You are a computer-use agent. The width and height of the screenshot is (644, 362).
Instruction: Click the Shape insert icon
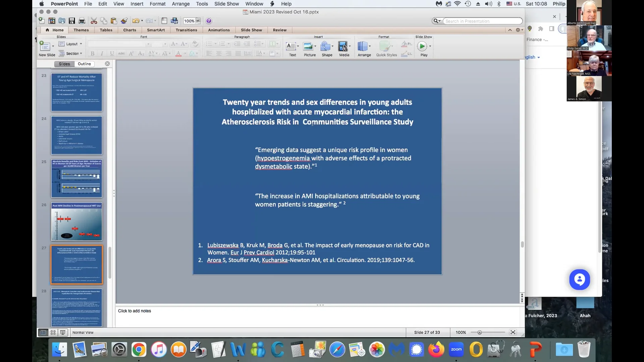[325, 46]
